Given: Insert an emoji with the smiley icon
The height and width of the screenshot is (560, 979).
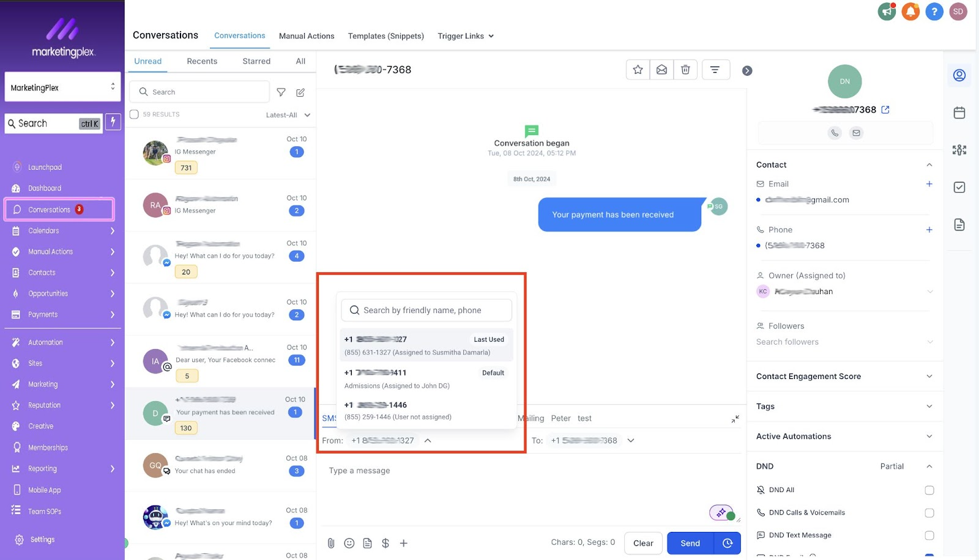Looking at the screenshot, I should [349, 543].
